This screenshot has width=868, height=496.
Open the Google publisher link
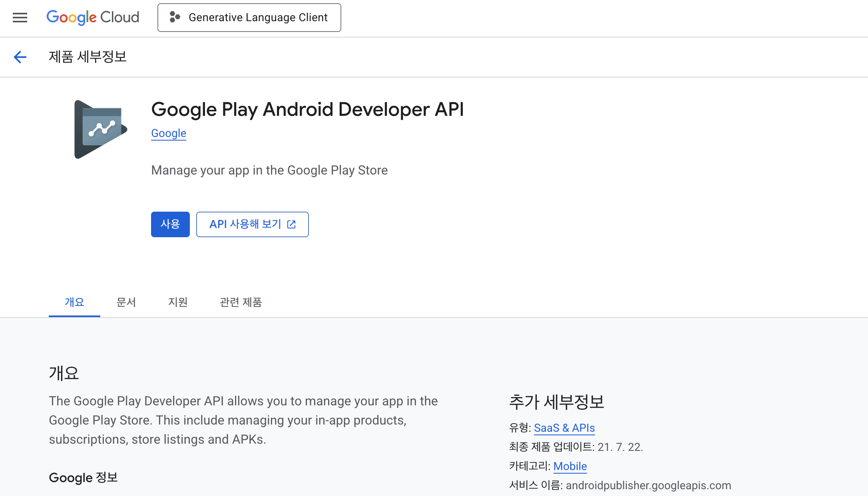169,133
